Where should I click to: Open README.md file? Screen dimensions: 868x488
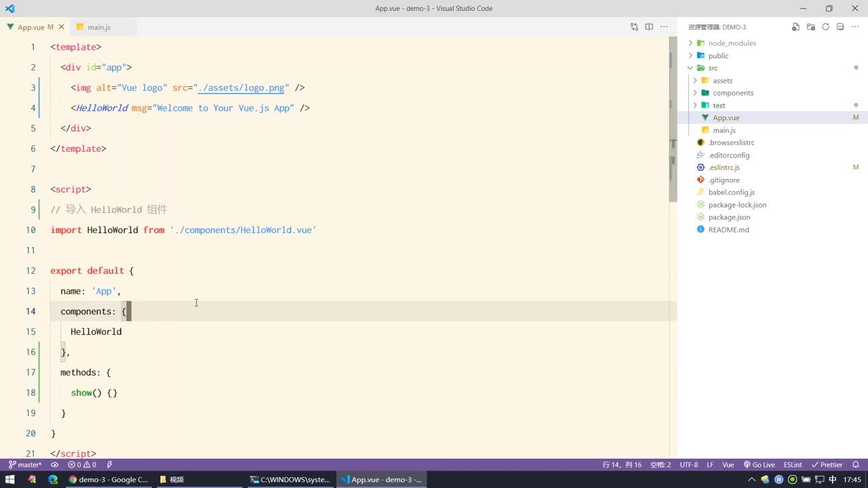[728, 230]
